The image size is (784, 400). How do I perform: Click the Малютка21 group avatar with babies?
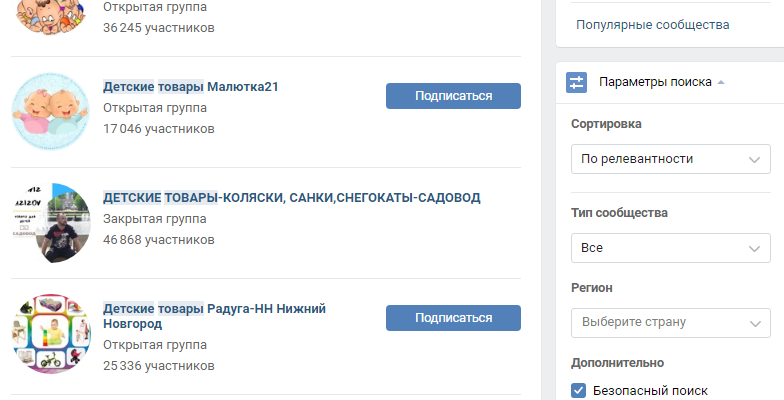click(51, 112)
